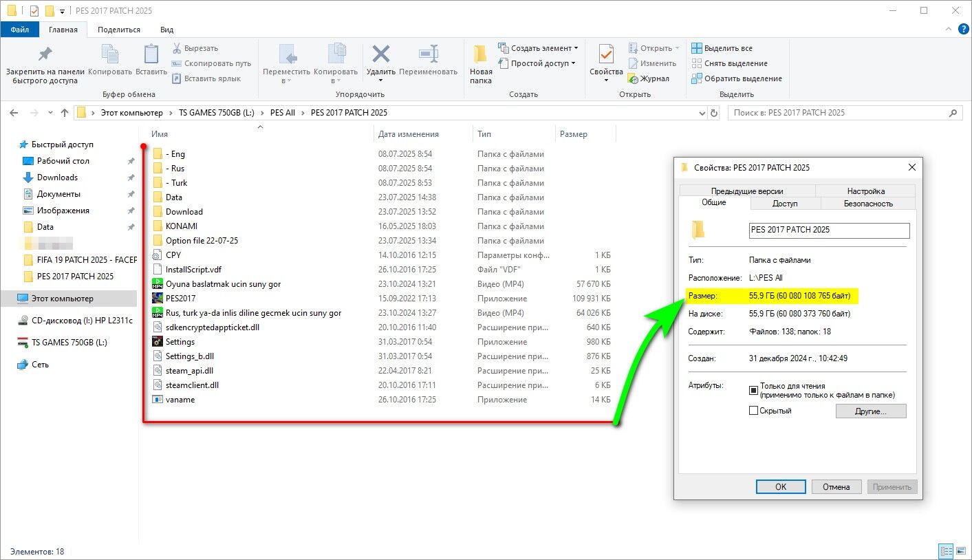Click the New folder (Новая папка) icon
The width and height of the screenshot is (972, 560).
(x=481, y=54)
